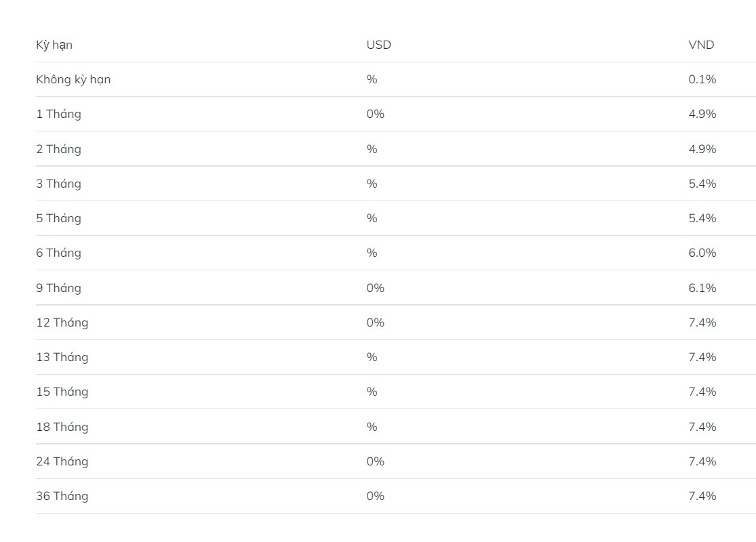Click the VND rate for 2 Tháng
Image resolution: width=756 pixels, height=542 pixels.
(x=702, y=149)
